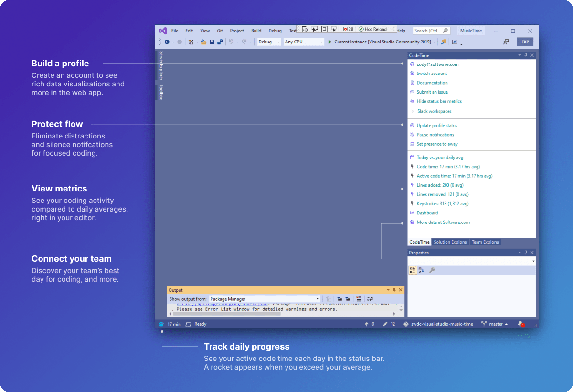Screen dimensions: 573x392
Task: Toggle pin on CodeTime panel
Action: (526, 55)
